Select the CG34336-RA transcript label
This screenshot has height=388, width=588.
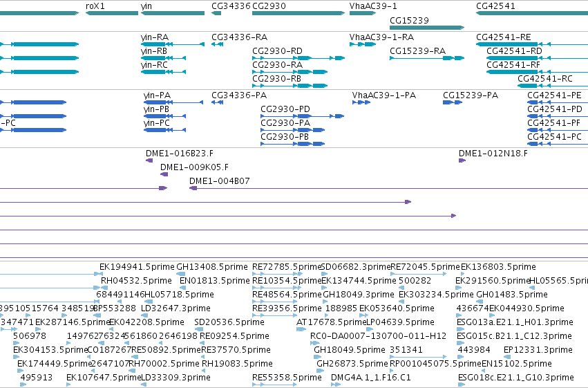tap(239, 37)
